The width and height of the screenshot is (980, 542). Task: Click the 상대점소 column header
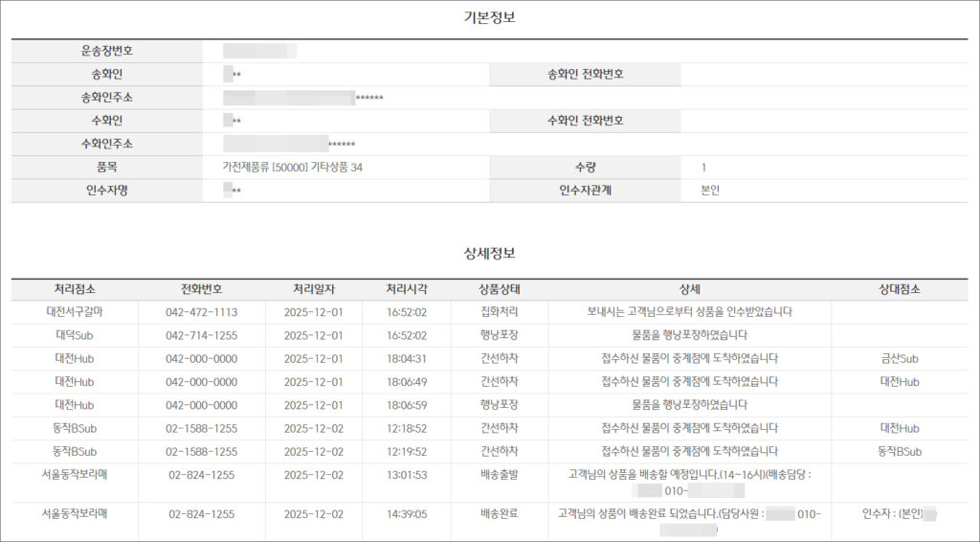pyautogui.click(x=900, y=289)
